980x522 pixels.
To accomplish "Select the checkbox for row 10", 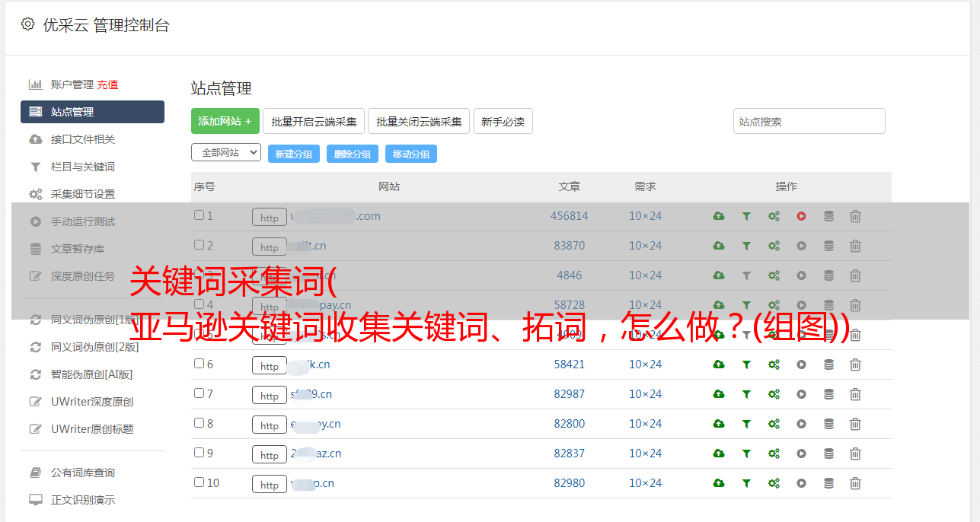I will tap(199, 482).
